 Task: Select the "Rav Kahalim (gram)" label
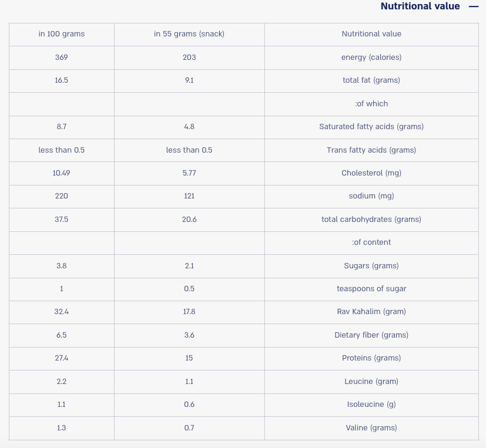click(x=371, y=312)
